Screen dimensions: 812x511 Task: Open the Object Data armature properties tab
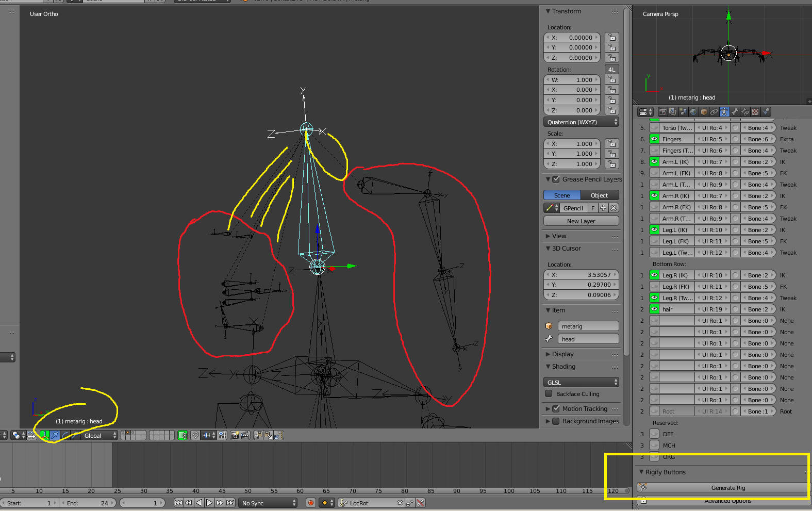(x=724, y=112)
